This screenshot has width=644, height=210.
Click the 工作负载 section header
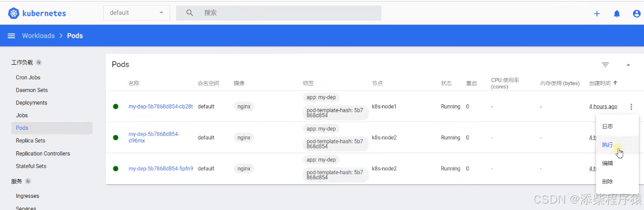(22, 62)
